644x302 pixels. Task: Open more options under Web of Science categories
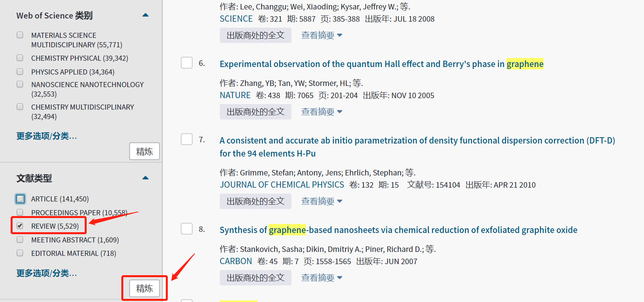coord(46,136)
